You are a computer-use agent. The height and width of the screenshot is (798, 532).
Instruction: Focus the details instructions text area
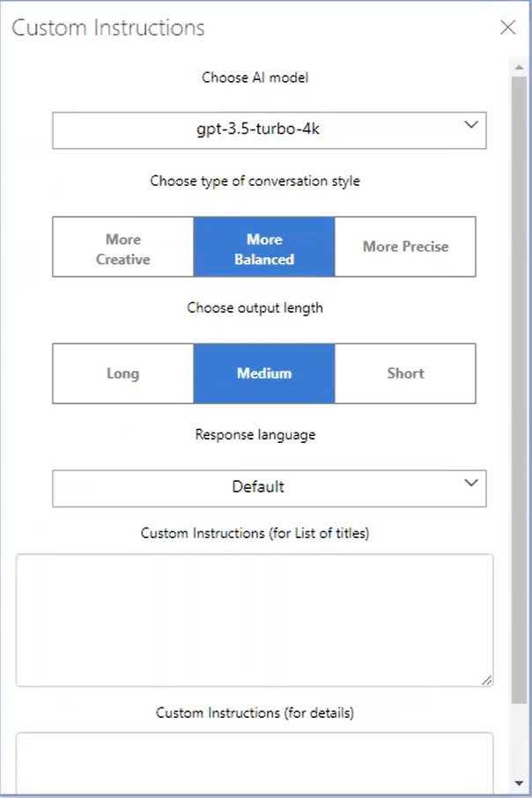click(255, 763)
